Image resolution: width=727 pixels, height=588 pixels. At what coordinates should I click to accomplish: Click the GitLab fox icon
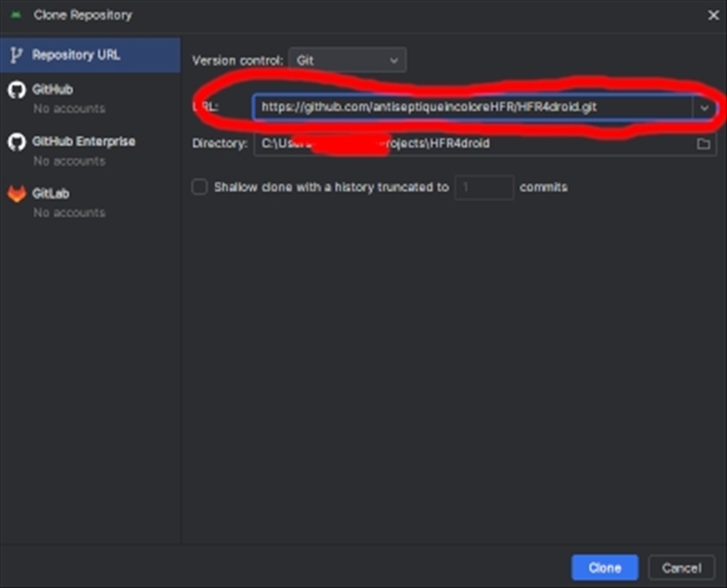16,194
